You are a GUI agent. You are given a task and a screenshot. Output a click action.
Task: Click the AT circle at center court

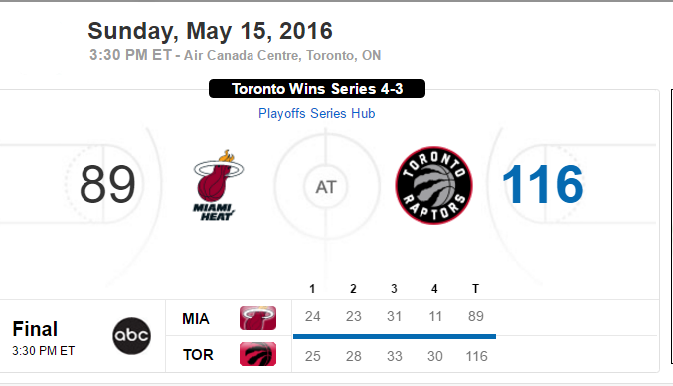pos(326,187)
